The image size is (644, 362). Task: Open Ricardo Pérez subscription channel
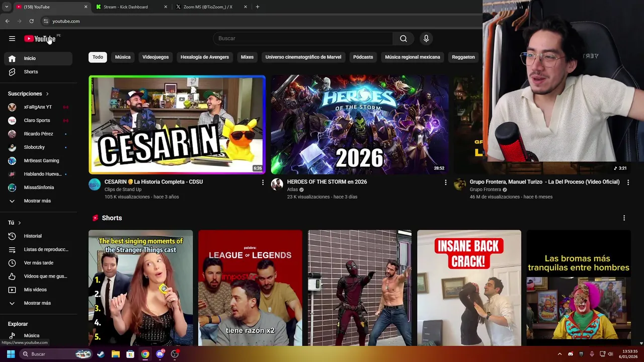39,134
